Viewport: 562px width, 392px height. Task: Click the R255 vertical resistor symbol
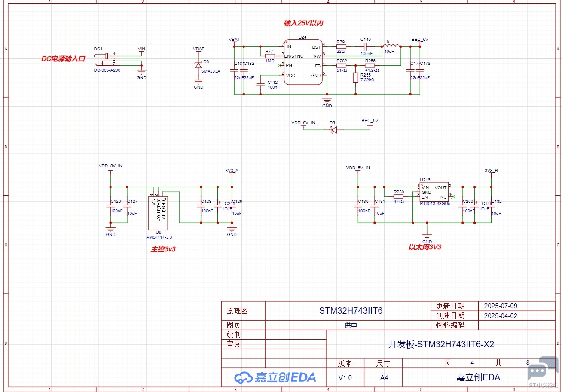(356, 78)
